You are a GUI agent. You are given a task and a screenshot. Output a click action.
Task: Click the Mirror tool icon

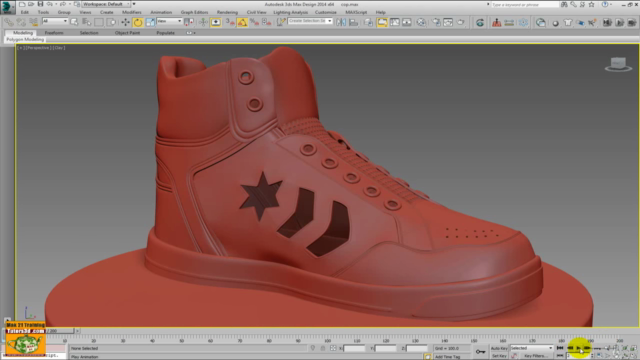(341, 22)
